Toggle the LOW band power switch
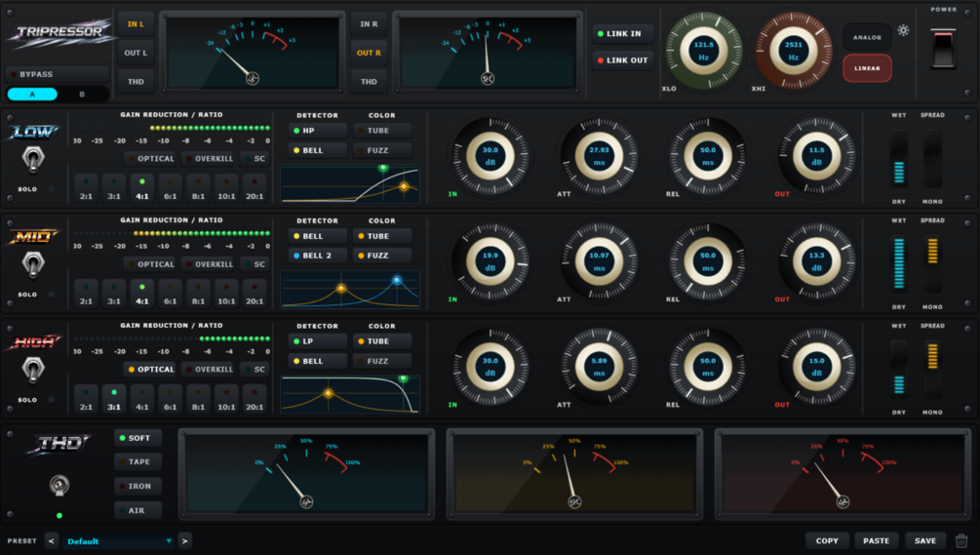Screen dimensions: 980x555 (32, 159)
